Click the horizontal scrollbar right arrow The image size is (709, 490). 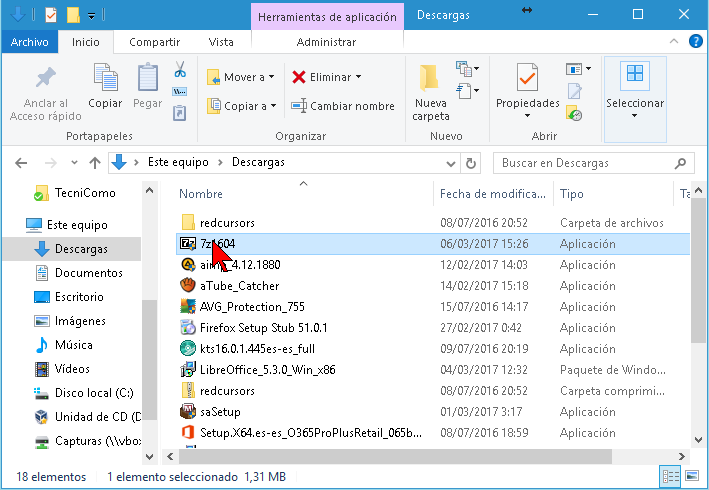click(682, 456)
